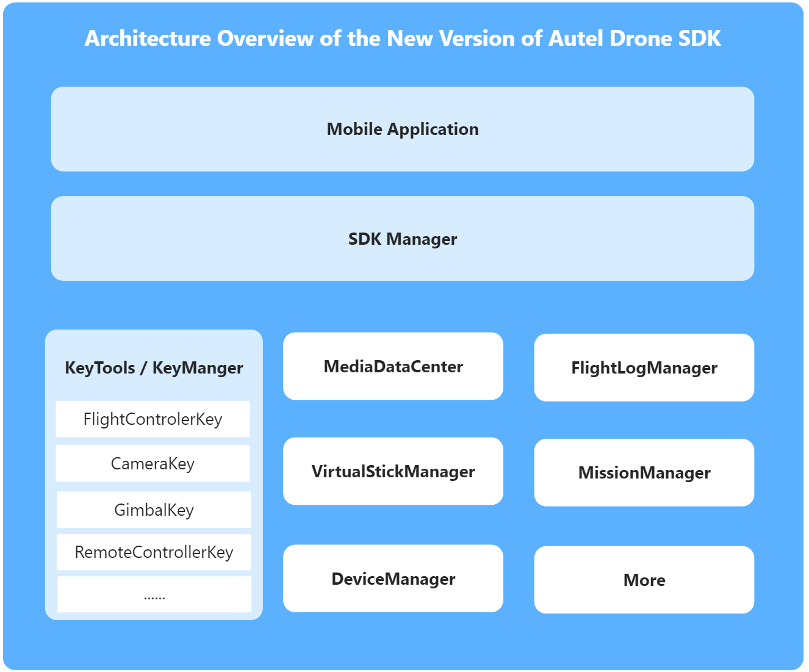809x672 pixels.
Task: Click the CameraKey row
Action: [153, 463]
